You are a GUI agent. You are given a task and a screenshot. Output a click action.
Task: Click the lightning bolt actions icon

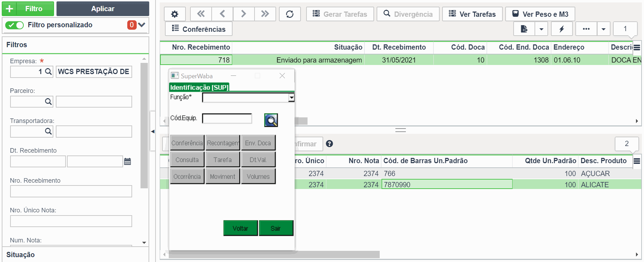(x=562, y=29)
